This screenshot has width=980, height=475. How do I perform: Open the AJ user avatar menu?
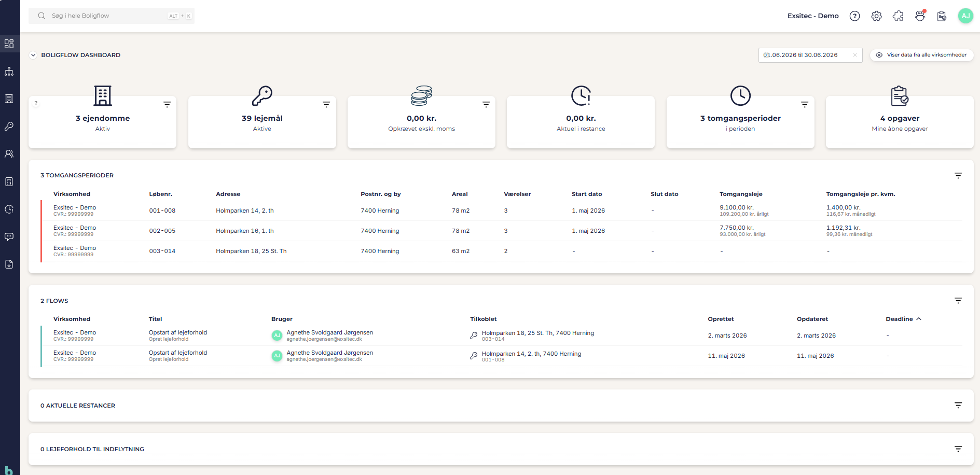(965, 16)
